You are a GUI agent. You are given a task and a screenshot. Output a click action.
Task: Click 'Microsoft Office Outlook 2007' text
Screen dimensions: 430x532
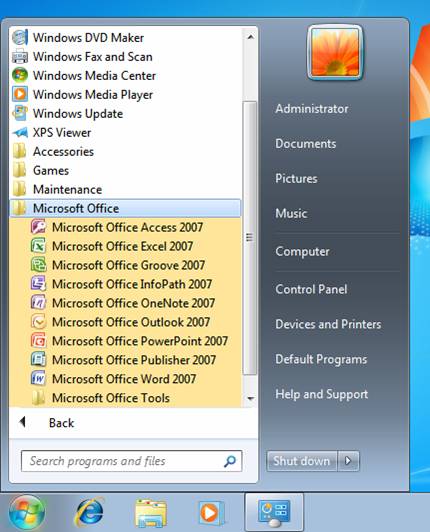[x=131, y=322]
